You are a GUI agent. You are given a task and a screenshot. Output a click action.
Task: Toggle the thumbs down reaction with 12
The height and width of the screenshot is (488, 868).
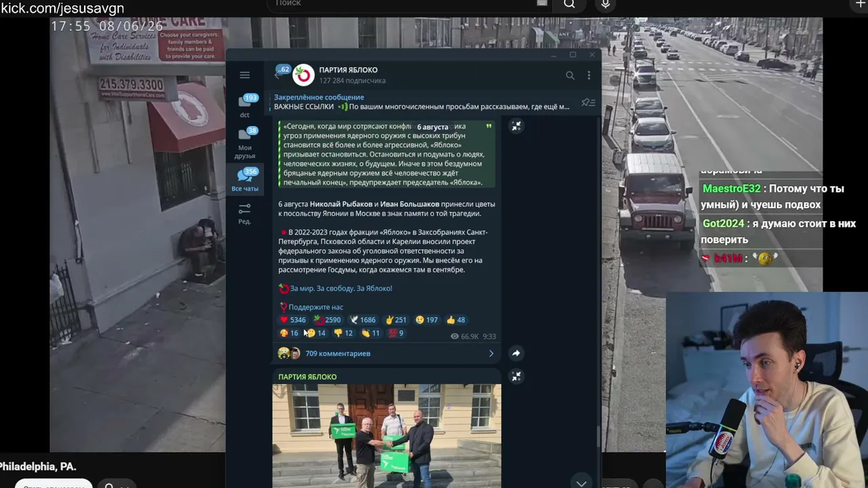pos(344,333)
